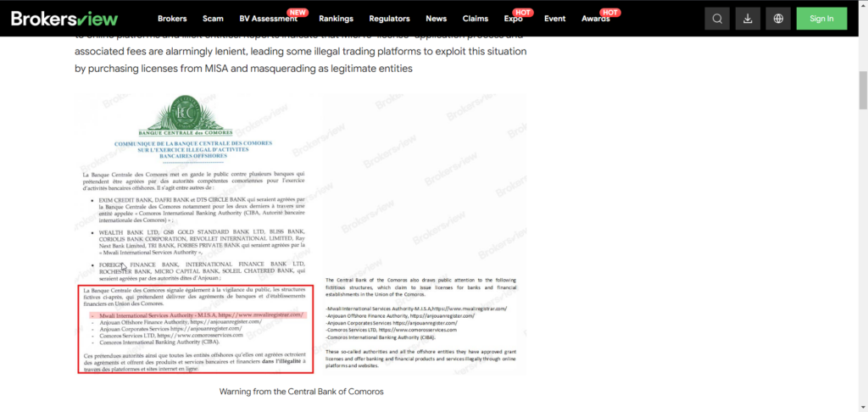Image resolution: width=868 pixels, height=412 pixels.
Task: Click the French 'Anjouan Offshore Finance Authority' line
Action: (x=180, y=322)
